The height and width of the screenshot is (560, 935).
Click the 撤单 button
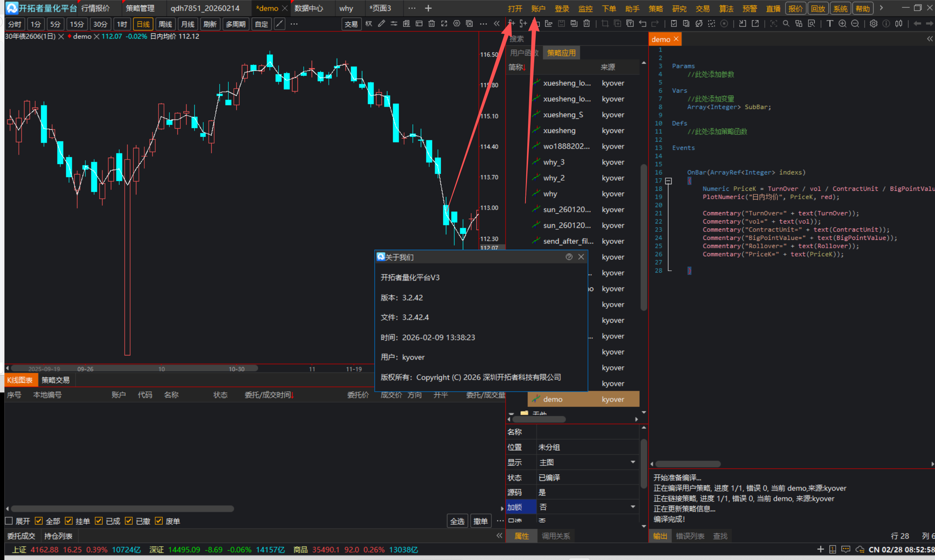click(480, 521)
